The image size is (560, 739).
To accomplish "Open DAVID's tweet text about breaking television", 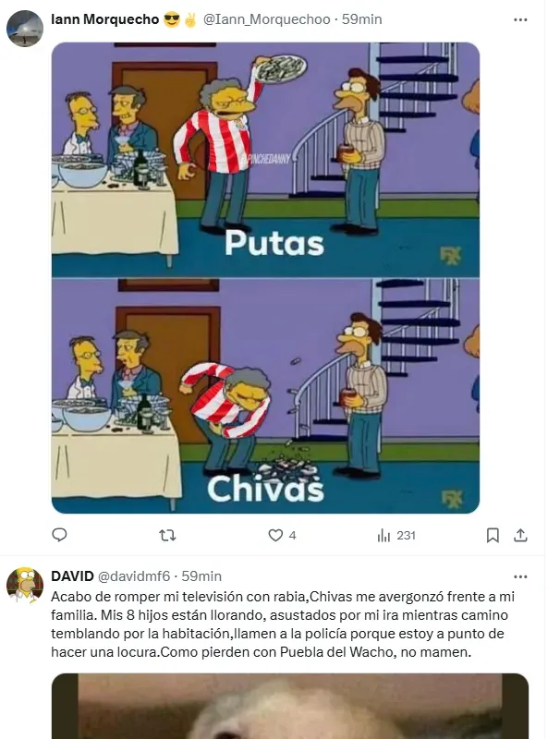I will pyautogui.click(x=283, y=624).
